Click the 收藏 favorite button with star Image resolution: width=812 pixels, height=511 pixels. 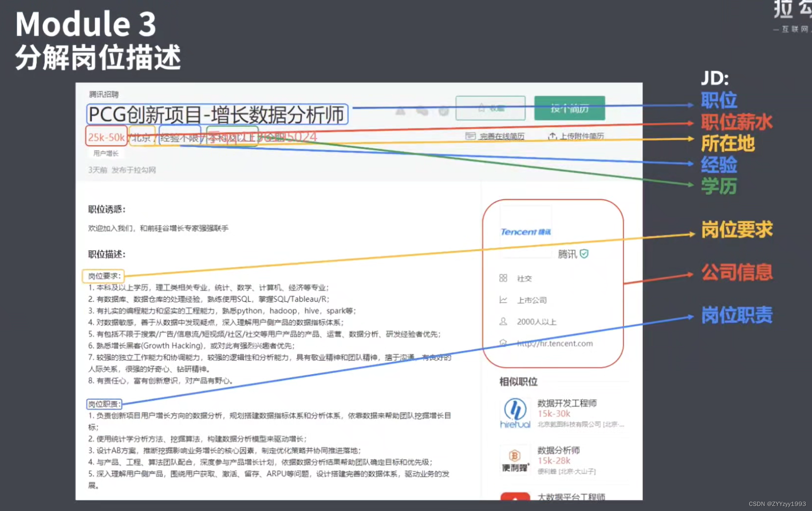[x=490, y=108]
